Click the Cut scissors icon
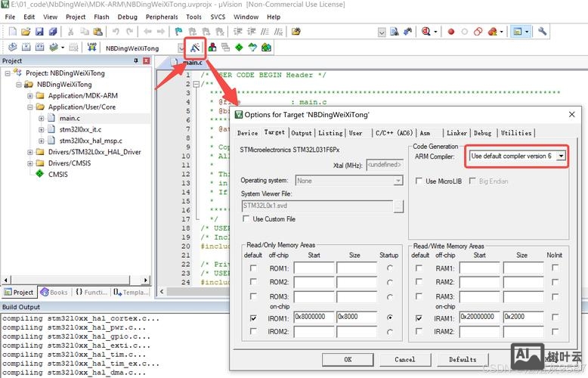Image resolution: width=588 pixels, height=378 pixels. (x=70, y=32)
